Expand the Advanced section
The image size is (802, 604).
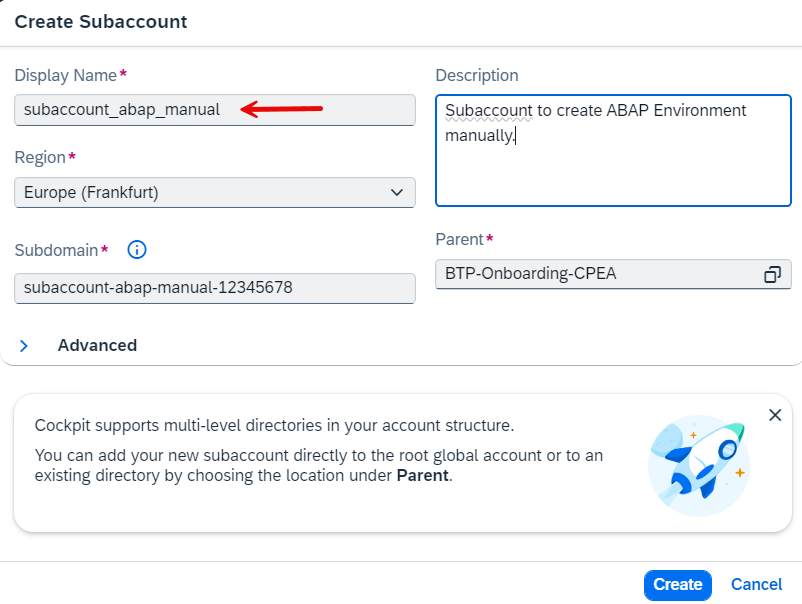[97, 345]
